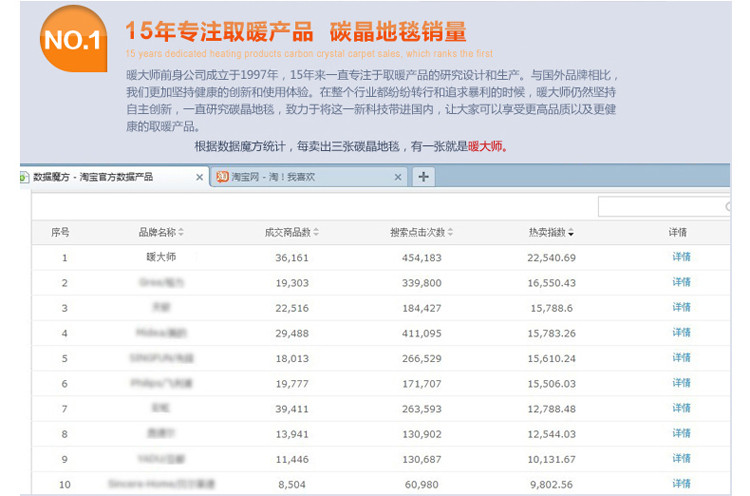The image size is (750, 496).
Task: Open 详情 link for row with 39,411
Action: click(x=681, y=408)
